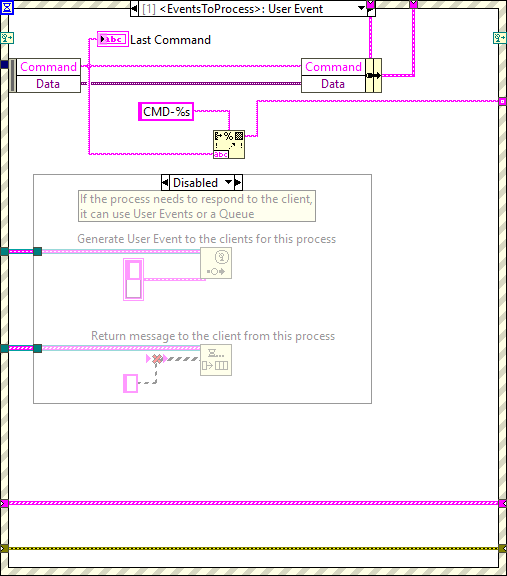The image size is (507, 576).
Task: Click the Data element of left unbundle node
Action: click(48, 84)
